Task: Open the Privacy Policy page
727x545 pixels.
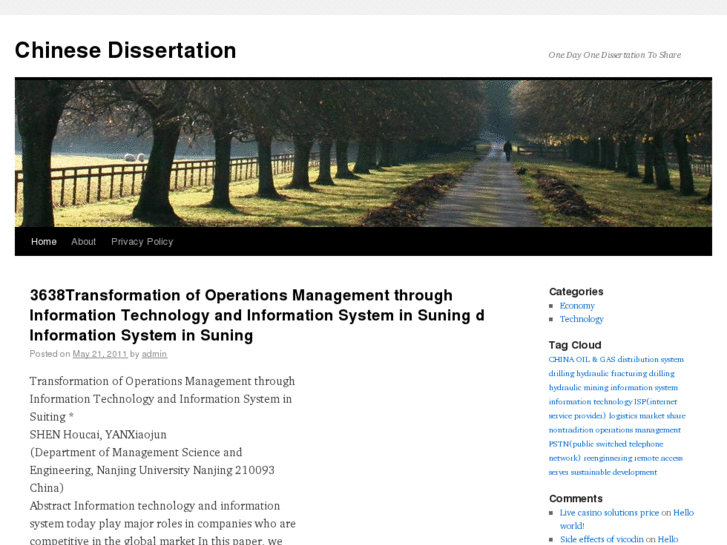Action: [x=142, y=242]
